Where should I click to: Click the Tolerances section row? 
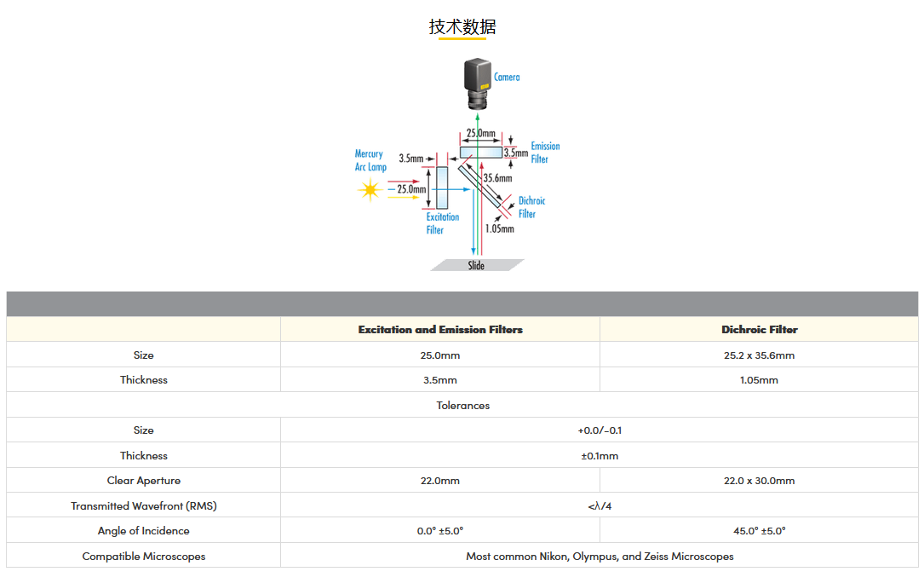click(x=462, y=406)
